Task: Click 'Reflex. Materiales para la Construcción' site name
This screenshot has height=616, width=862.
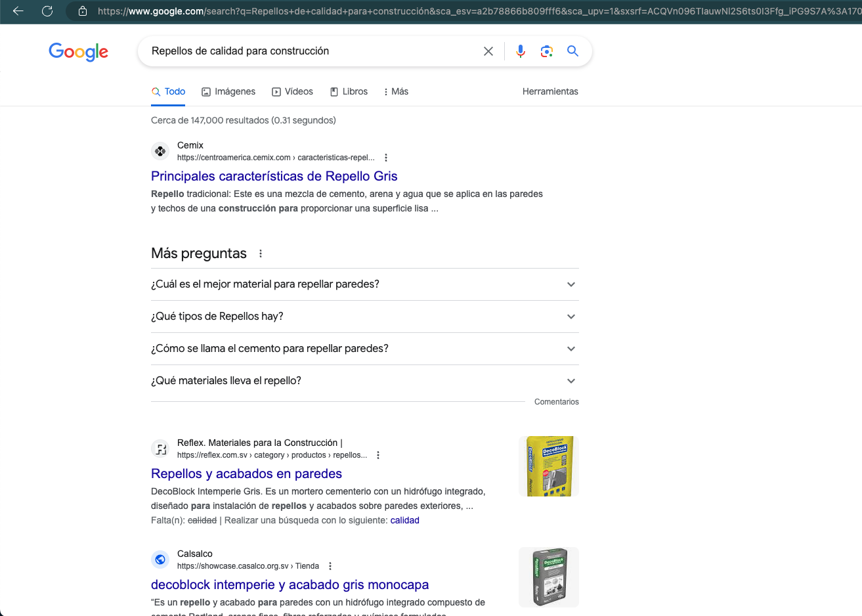Action: point(260,443)
